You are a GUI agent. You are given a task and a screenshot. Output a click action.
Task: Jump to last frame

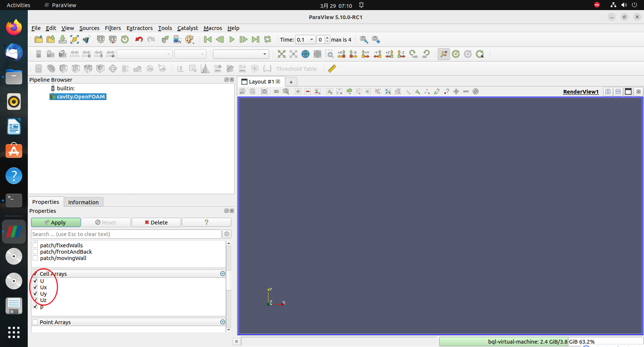pos(256,39)
